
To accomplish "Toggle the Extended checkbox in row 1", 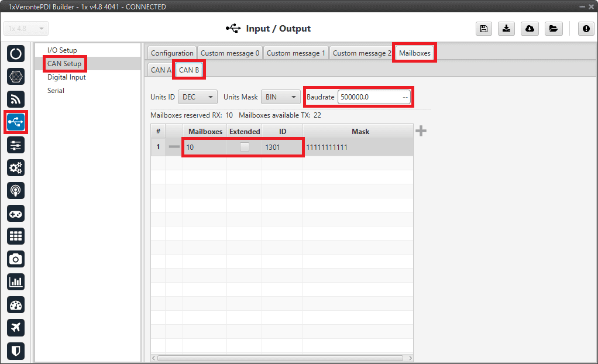I will [244, 147].
